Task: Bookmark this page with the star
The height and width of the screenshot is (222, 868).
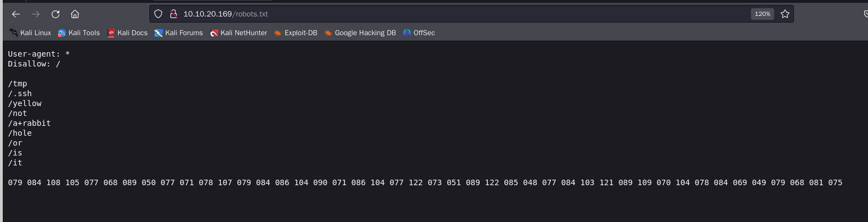Action: (785, 14)
